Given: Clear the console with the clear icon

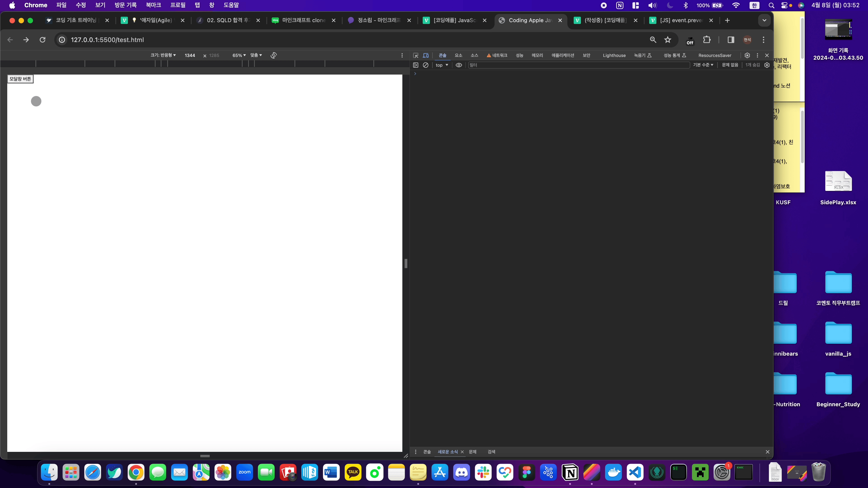Looking at the screenshot, I should [x=426, y=65].
